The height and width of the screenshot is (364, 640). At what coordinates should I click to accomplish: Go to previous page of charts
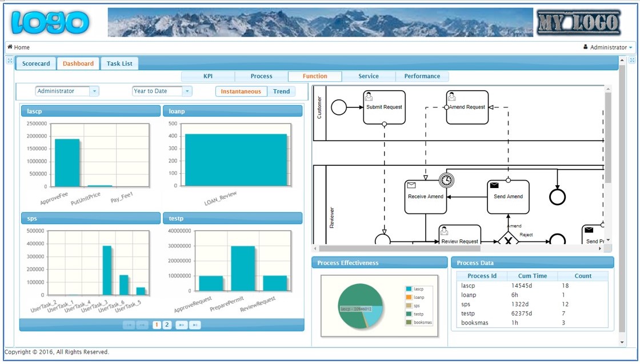point(142,325)
